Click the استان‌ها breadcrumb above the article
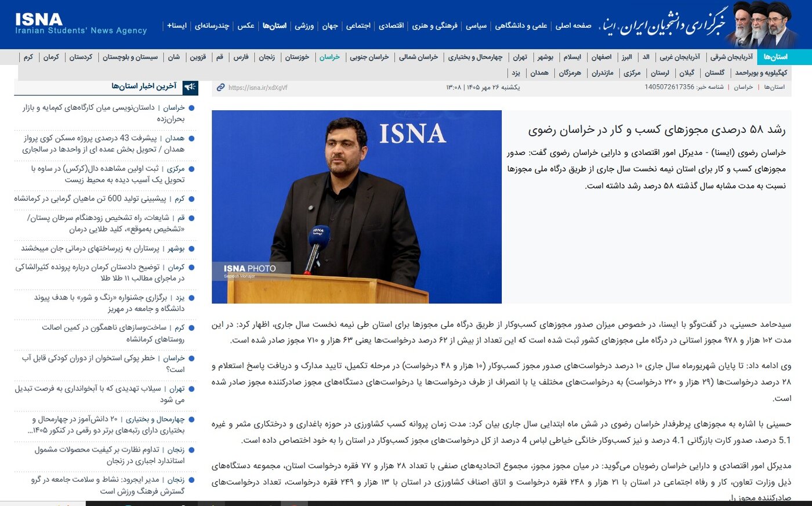This screenshot has width=812, height=506. (x=774, y=87)
